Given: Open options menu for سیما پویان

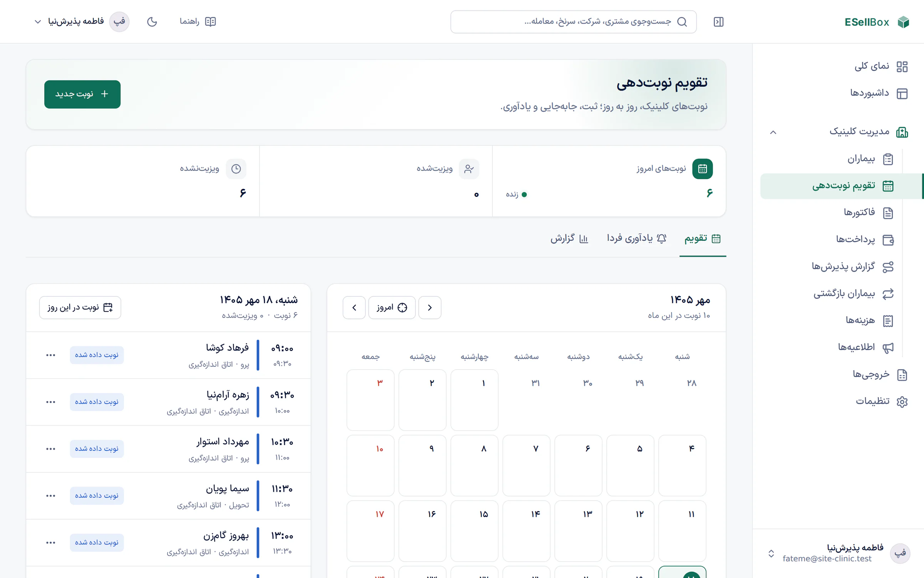Looking at the screenshot, I should click(50, 496).
